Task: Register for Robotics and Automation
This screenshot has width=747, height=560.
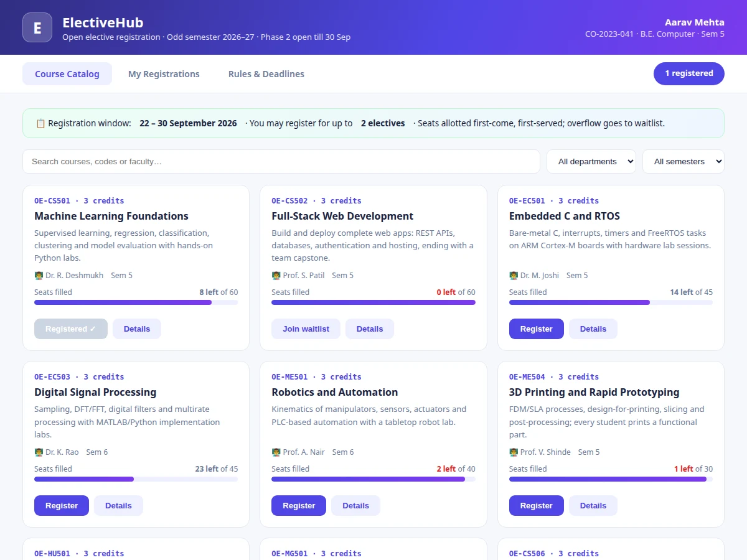Action: [299, 505]
